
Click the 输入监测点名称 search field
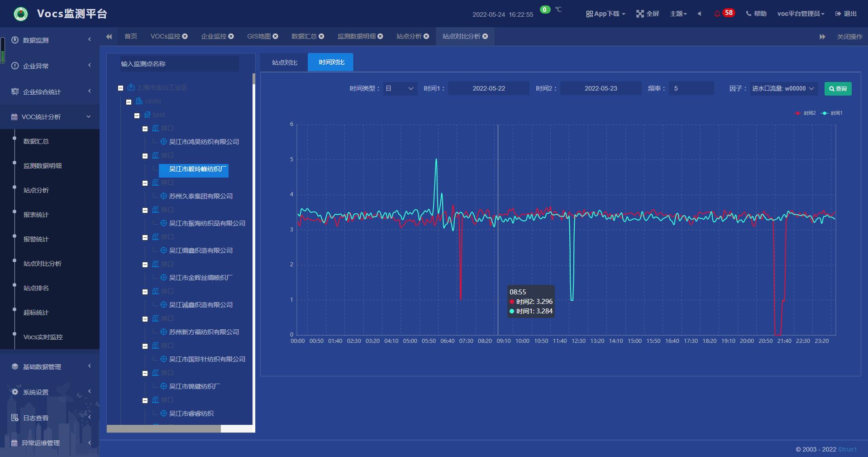click(x=179, y=64)
